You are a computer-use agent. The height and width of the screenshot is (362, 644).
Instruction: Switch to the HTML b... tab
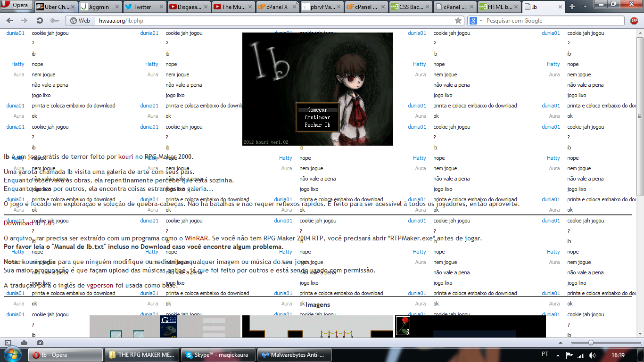pos(499,7)
